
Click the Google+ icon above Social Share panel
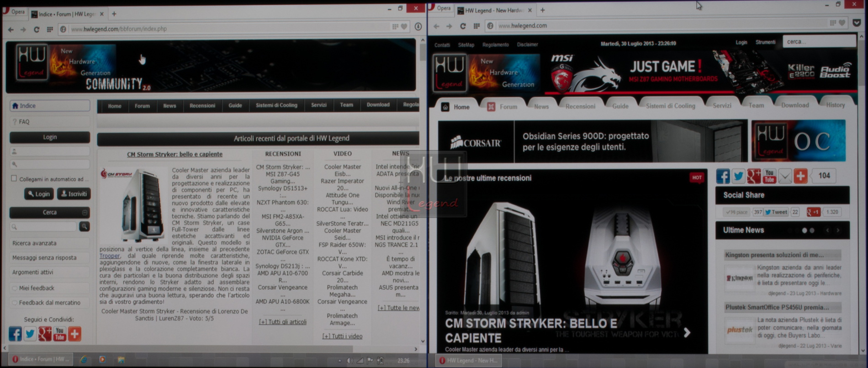[754, 176]
